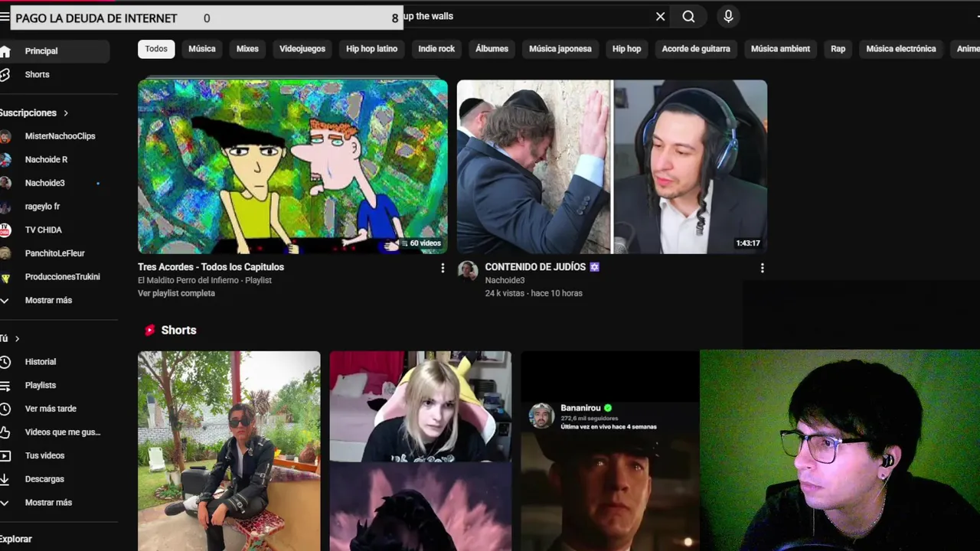Select the Indie rock chip
The image size is (980, 551).
[x=436, y=49]
